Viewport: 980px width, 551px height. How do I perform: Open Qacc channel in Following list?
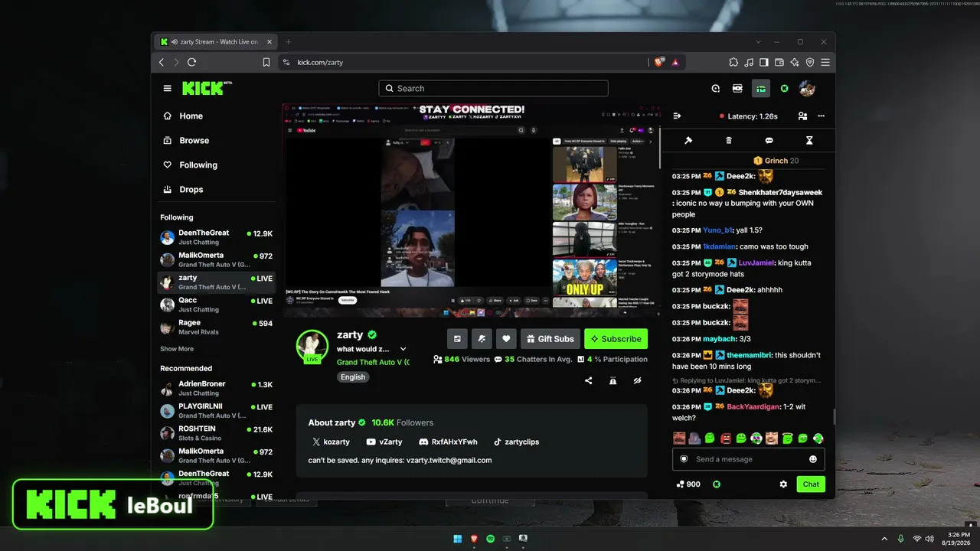click(x=217, y=305)
